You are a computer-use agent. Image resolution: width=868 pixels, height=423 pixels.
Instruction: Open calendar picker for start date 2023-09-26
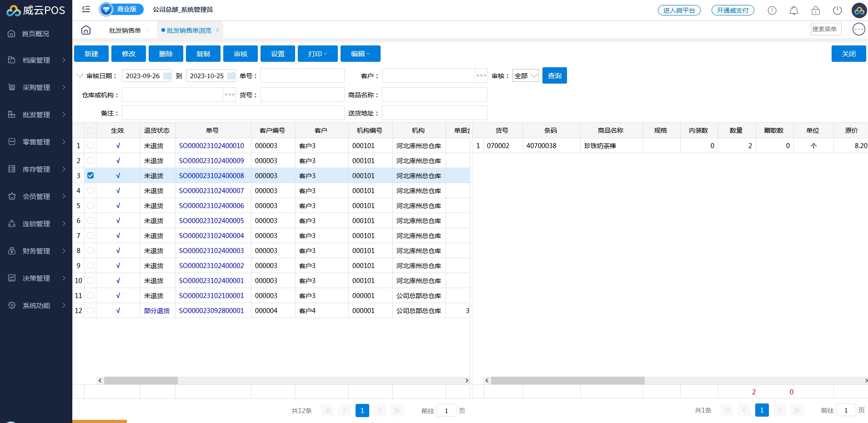point(167,76)
